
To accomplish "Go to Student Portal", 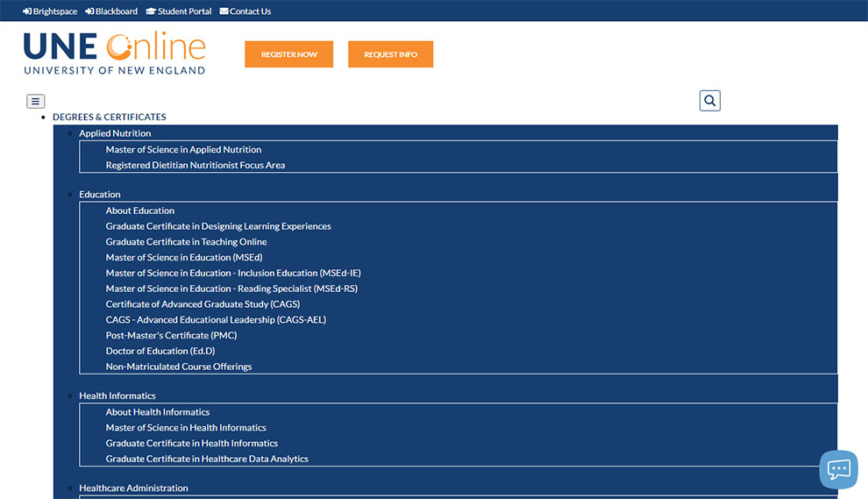I will pyautogui.click(x=179, y=11).
